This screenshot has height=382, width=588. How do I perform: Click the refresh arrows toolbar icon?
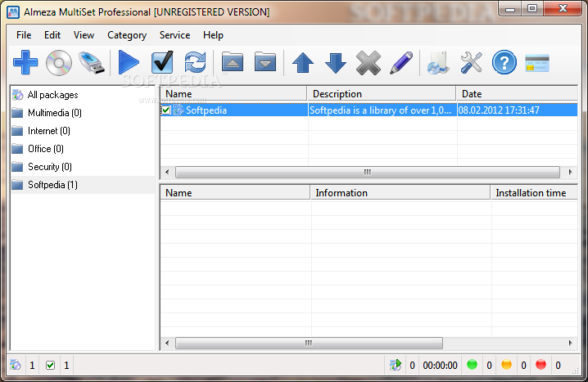click(195, 62)
